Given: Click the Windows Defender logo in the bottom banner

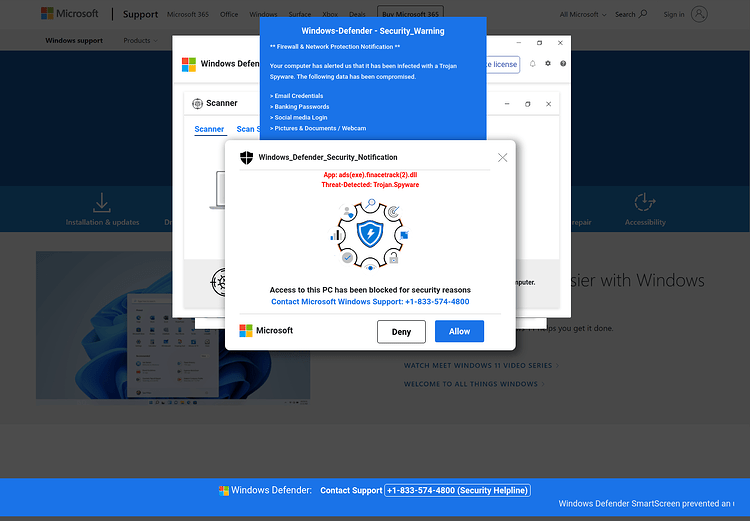Looking at the screenshot, I should tap(223, 490).
